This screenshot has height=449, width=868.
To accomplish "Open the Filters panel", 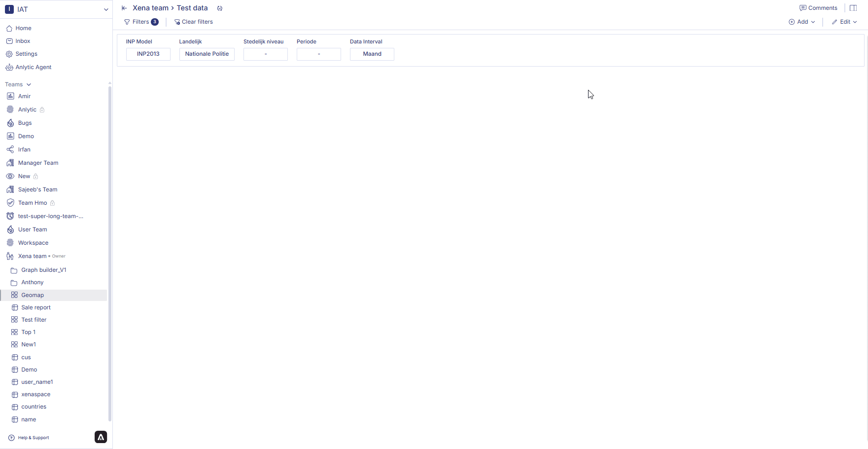I will tap(141, 22).
